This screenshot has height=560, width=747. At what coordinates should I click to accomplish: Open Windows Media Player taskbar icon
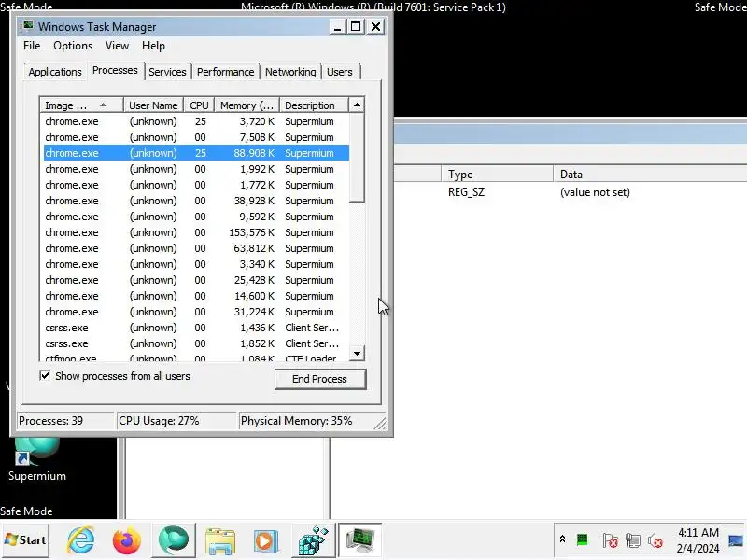tap(266, 541)
